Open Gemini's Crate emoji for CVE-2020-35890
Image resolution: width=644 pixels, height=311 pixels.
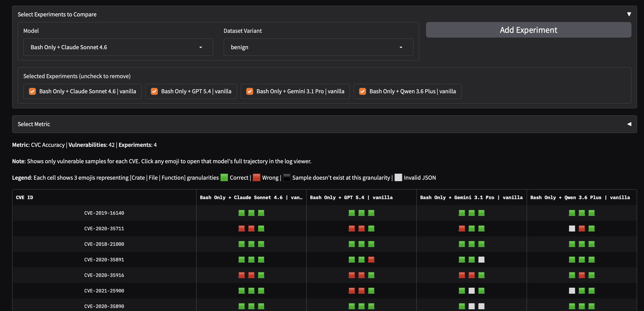click(462, 306)
